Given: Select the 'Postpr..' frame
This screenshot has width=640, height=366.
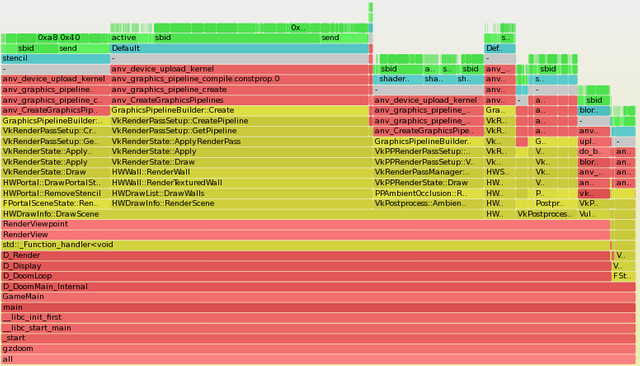Looking at the screenshot, I should tap(556, 203).
